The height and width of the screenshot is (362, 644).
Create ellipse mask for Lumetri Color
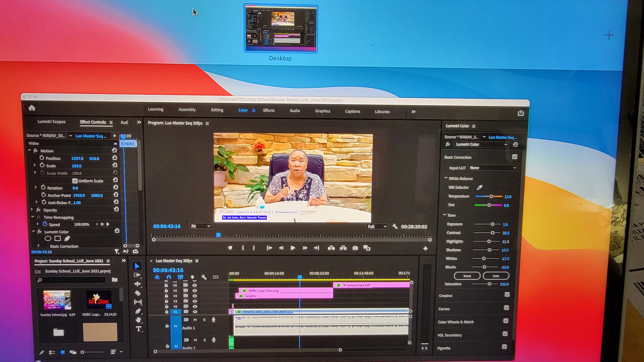click(48, 239)
